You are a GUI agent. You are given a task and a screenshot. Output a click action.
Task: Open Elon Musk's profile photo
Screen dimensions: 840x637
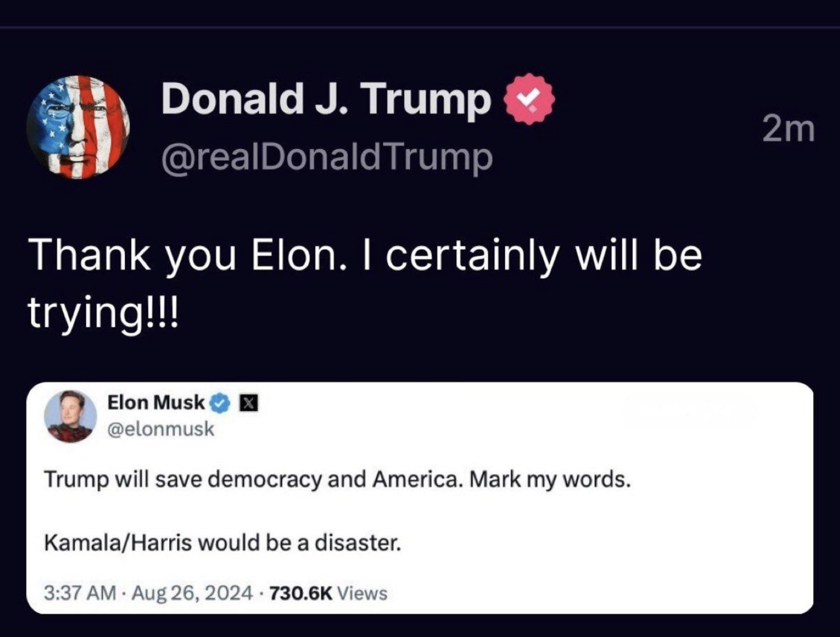[x=70, y=416]
